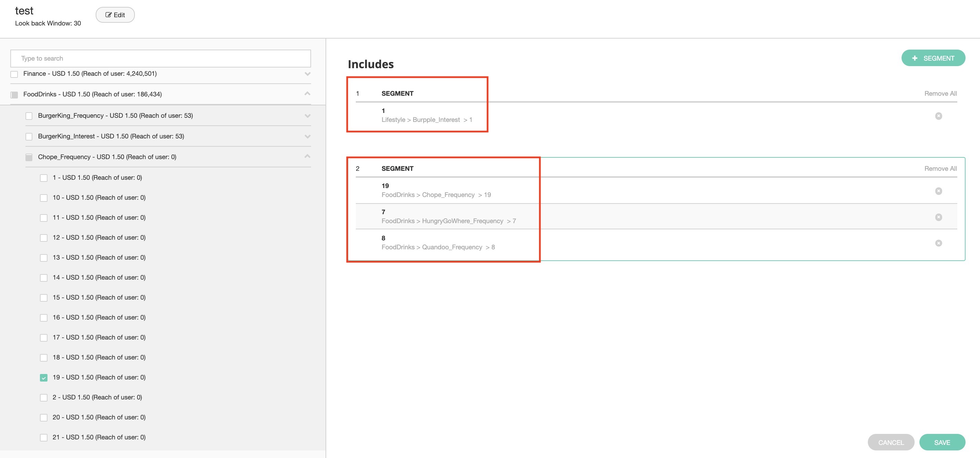
Task: Expand BurgerKing_Interest chevron
Action: pos(307,136)
